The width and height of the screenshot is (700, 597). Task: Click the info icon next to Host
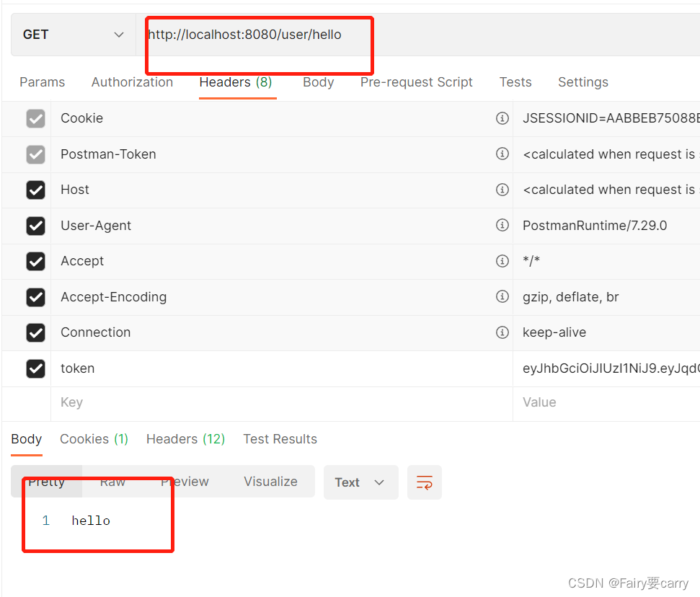(502, 190)
